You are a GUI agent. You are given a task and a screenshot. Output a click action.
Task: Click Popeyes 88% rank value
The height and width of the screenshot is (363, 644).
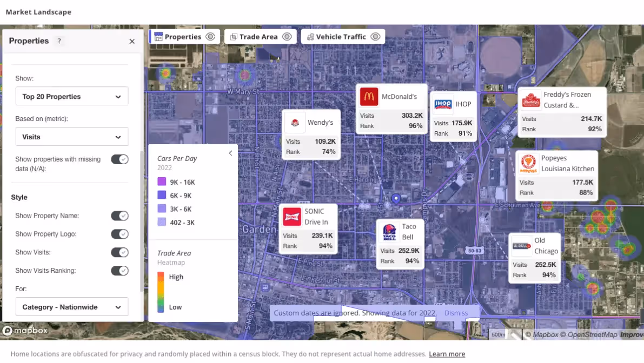(x=586, y=193)
